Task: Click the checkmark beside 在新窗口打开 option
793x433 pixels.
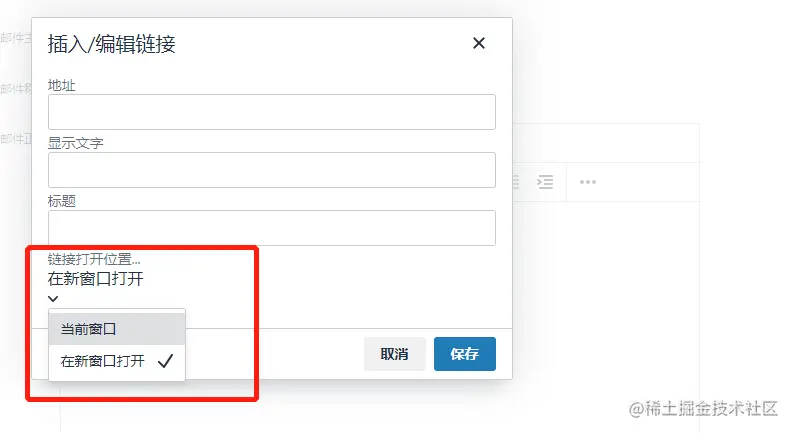Action: tap(165, 361)
